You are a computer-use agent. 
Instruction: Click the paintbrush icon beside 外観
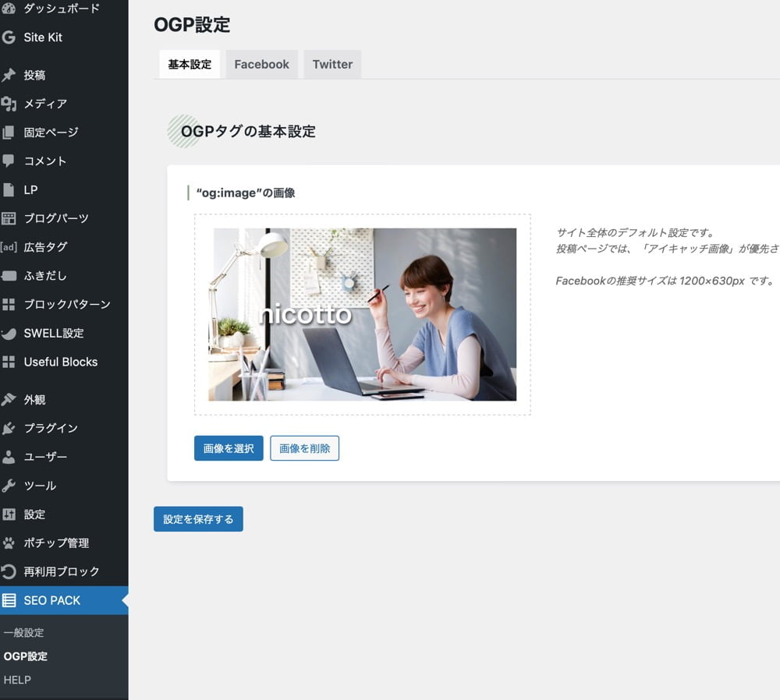(x=9, y=400)
